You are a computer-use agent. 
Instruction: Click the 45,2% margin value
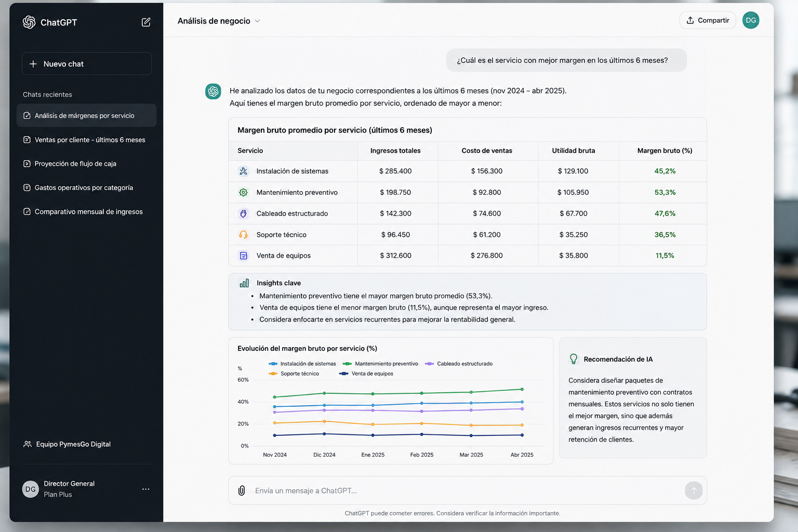665,171
